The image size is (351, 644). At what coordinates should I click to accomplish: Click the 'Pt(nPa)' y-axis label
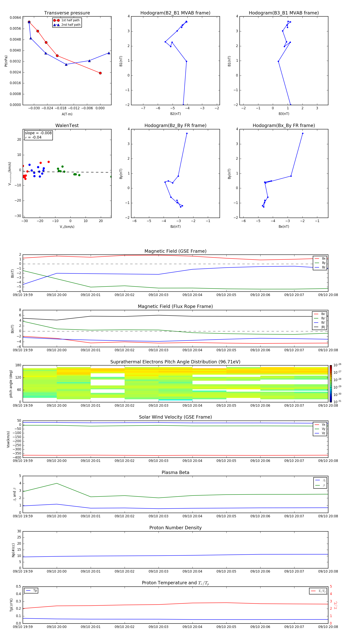point(6,61)
